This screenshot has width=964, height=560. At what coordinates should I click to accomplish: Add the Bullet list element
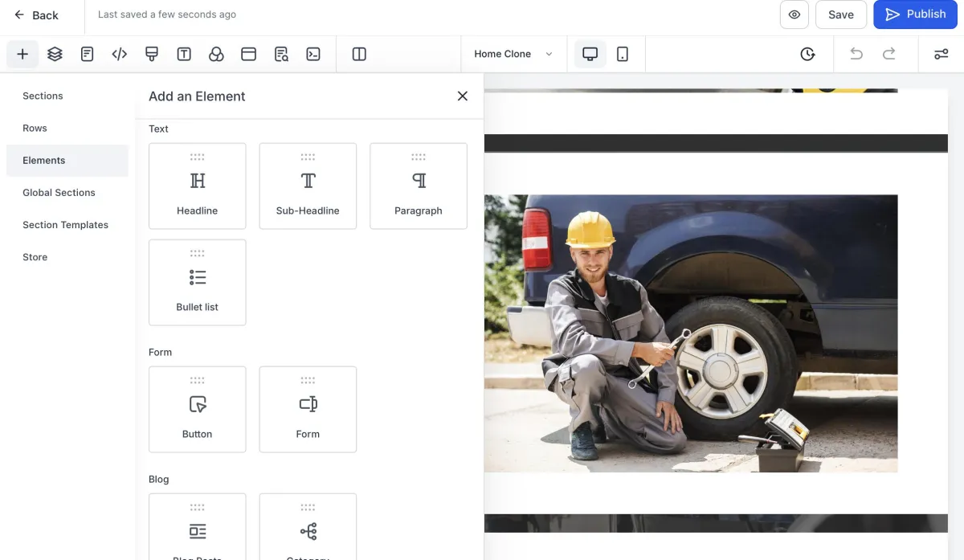click(x=198, y=282)
